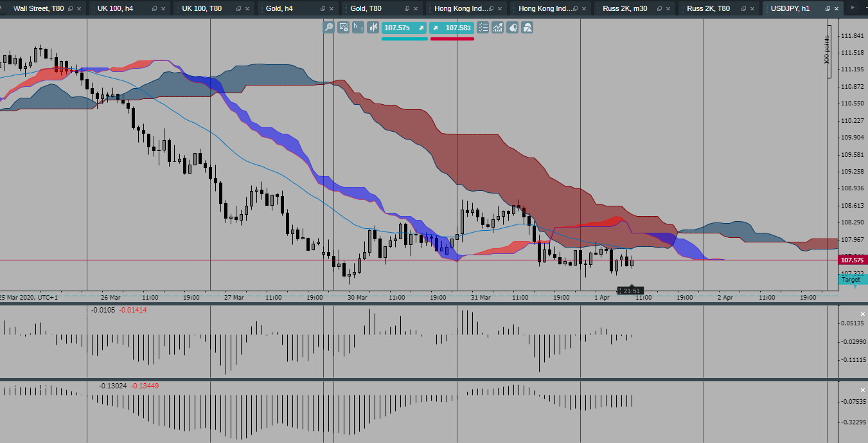This screenshot has height=443, width=868.
Task: Click the 26 Mar date label
Action: [x=111, y=298]
